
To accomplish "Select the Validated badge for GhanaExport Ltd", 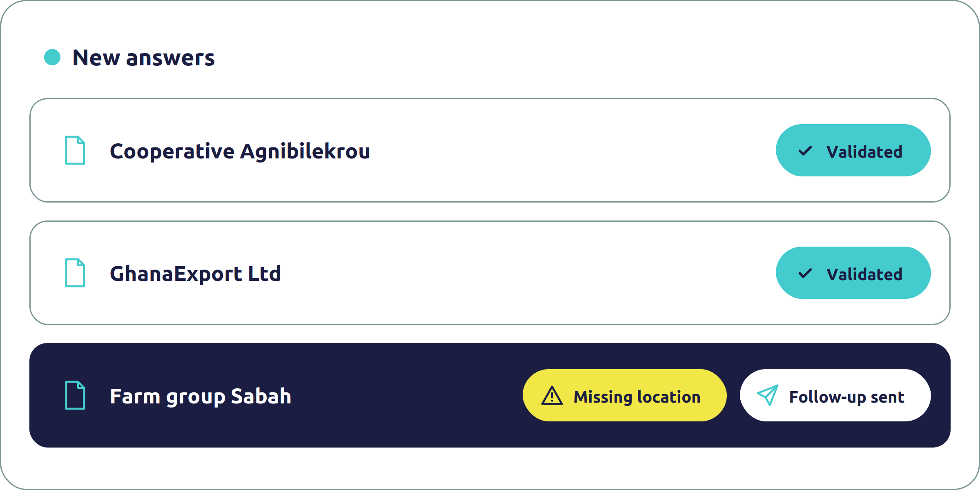I will tap(853, 273).
